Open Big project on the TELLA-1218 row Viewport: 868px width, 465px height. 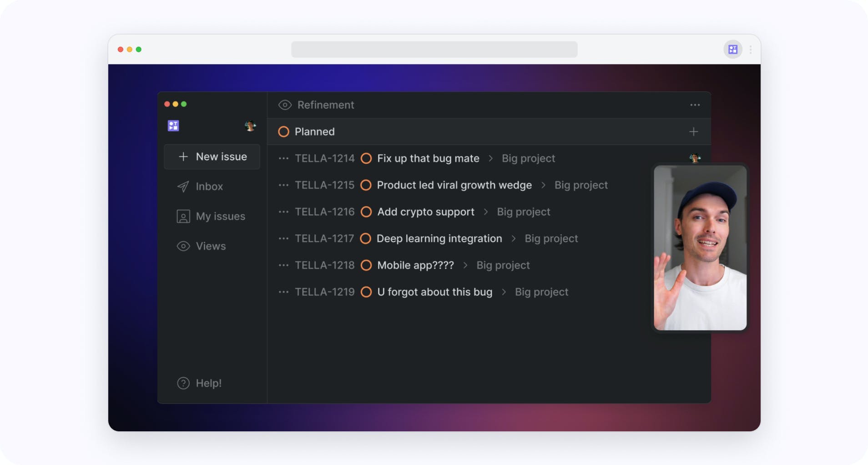(x=503, y=265)
